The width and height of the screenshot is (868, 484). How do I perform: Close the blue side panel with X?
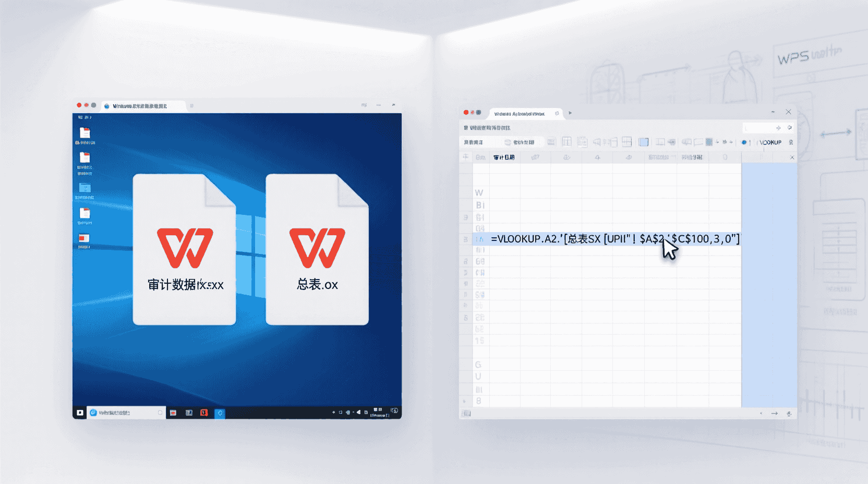point(792,157)
